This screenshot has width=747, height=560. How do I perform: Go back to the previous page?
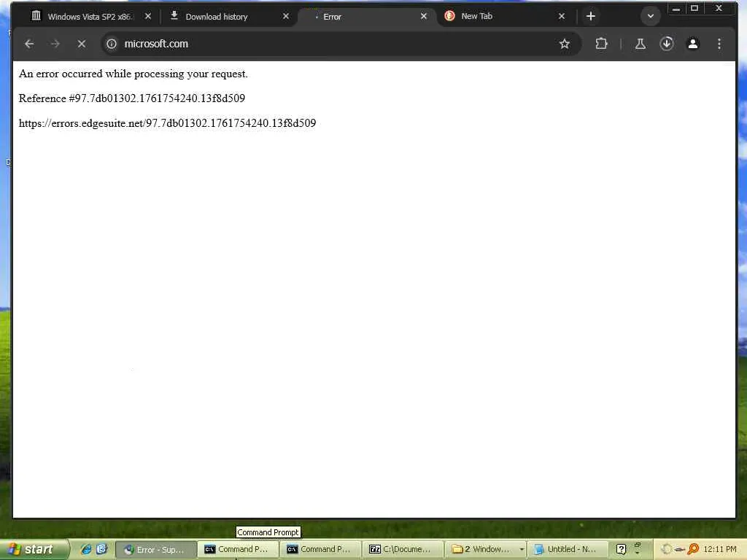[29, 44]
